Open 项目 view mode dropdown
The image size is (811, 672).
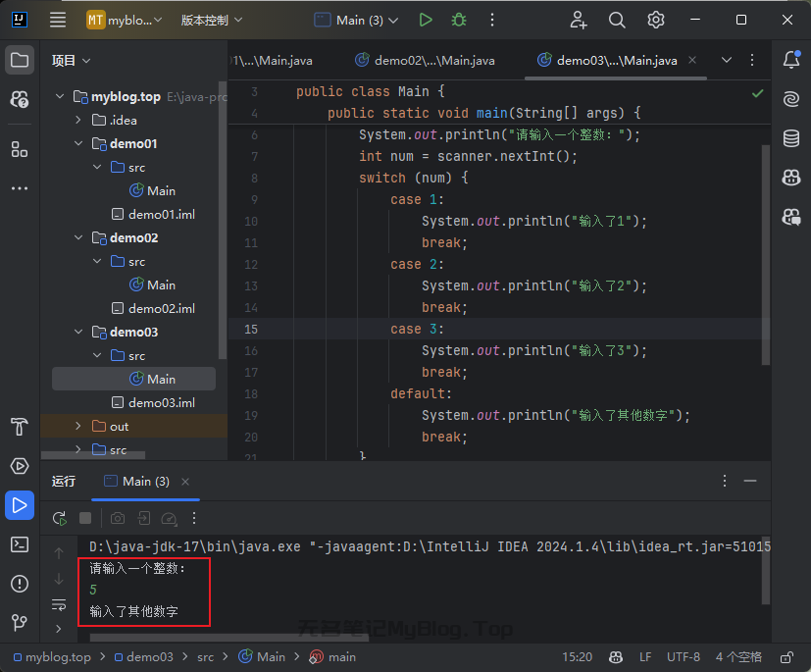click(x=71, y=61)
